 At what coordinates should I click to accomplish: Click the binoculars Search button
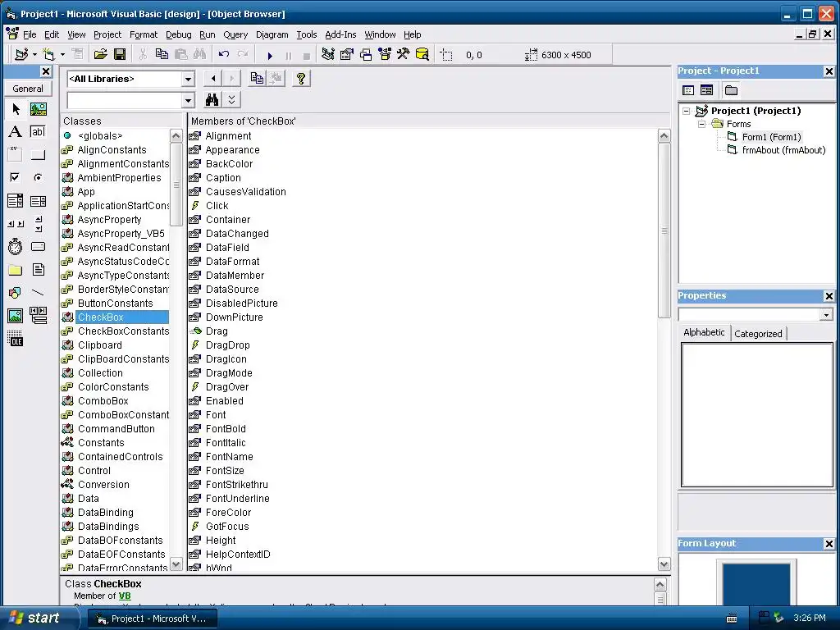coord(212,100)
